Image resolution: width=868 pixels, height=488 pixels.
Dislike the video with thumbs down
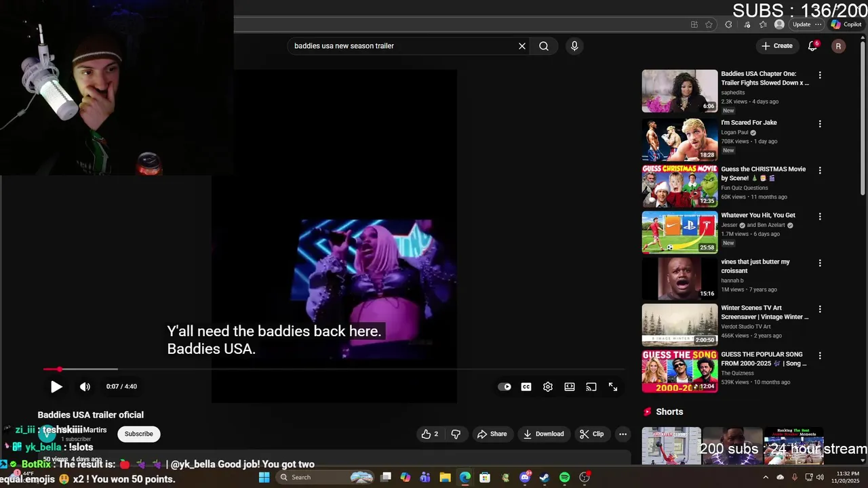pos(456,434)
